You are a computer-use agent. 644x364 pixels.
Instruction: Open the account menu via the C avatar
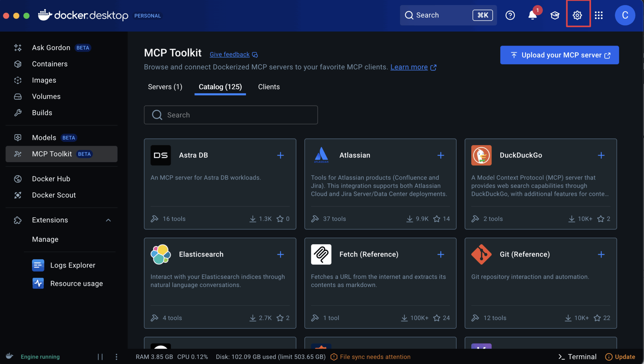[x=625, y=15]
